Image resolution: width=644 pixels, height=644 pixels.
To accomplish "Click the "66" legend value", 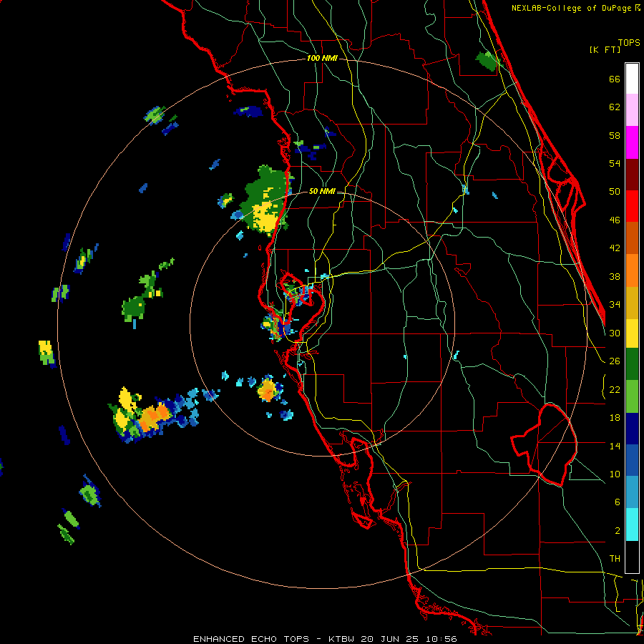I will coord(615,79).
